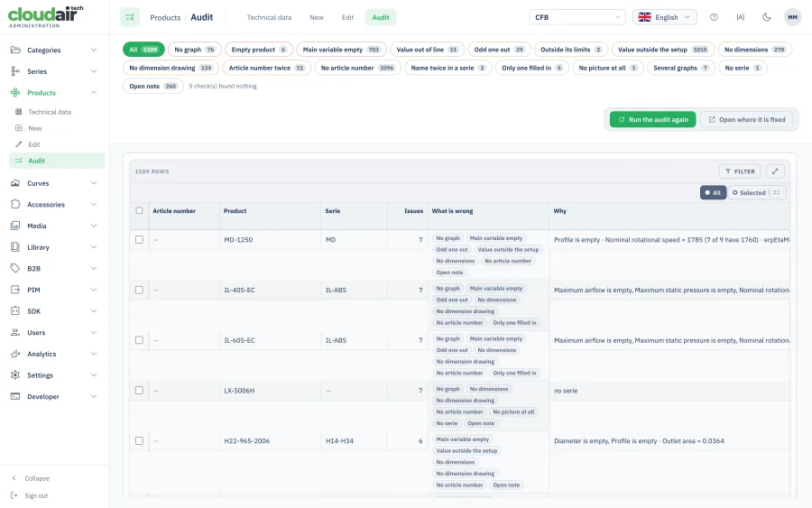Expand the table to fullscreen
Viewport: 812px width, 508px height.
[775, 171]
